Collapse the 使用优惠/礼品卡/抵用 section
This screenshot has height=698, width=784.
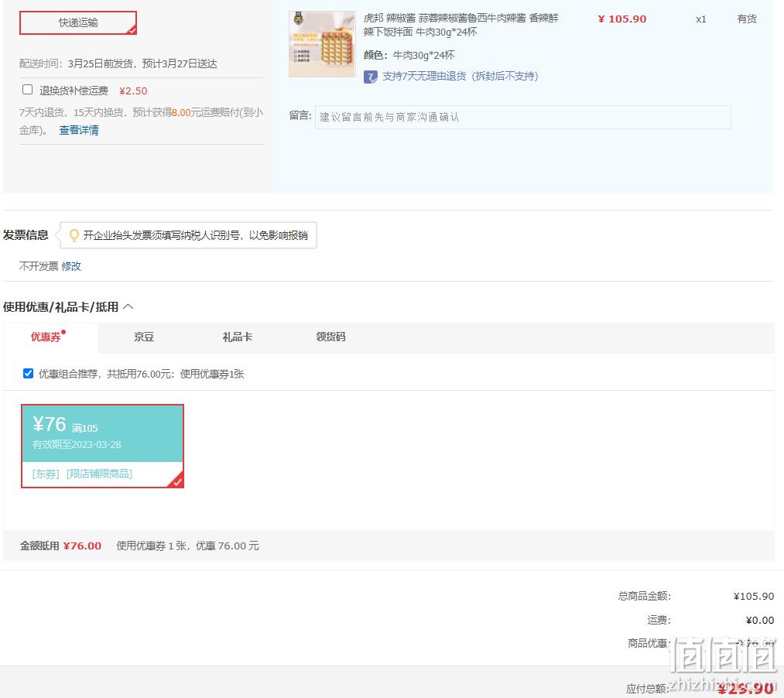(128, 306)
